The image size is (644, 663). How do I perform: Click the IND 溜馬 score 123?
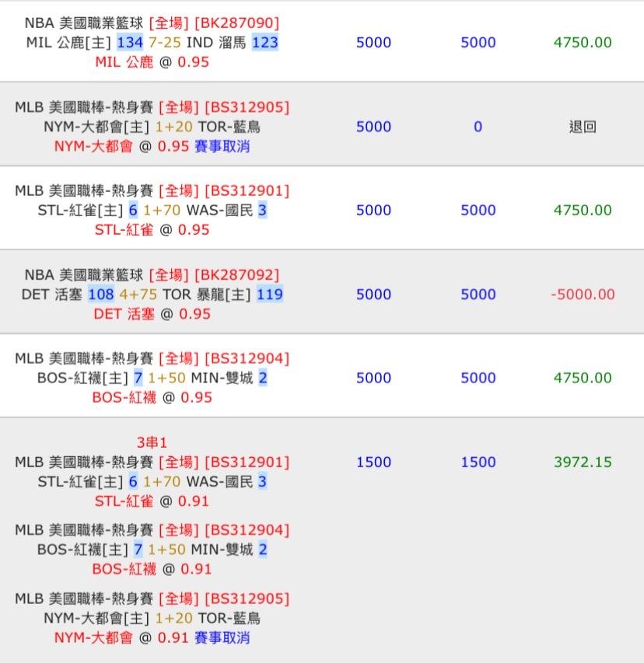click(x=264, y=43)
